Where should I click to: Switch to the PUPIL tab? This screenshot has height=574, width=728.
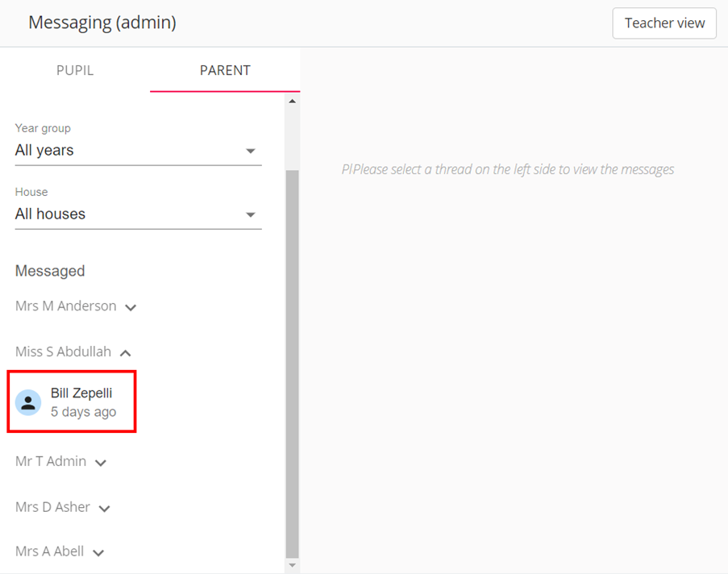74,70
